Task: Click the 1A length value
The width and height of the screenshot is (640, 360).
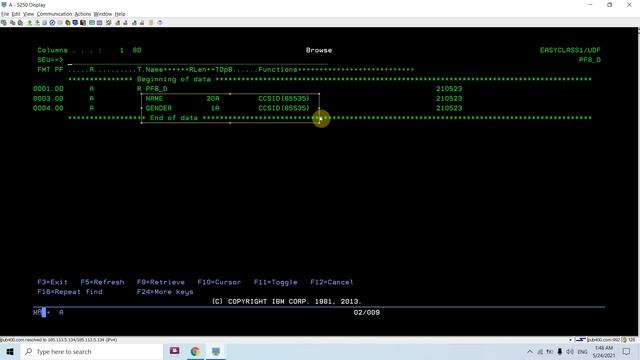Action: click(x=215, y=108)
